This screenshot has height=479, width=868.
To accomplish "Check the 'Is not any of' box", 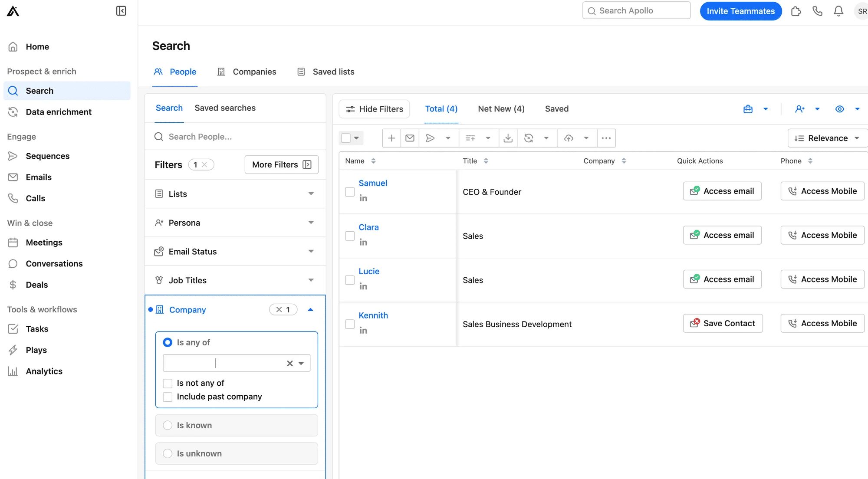I will tap(168, 383).
